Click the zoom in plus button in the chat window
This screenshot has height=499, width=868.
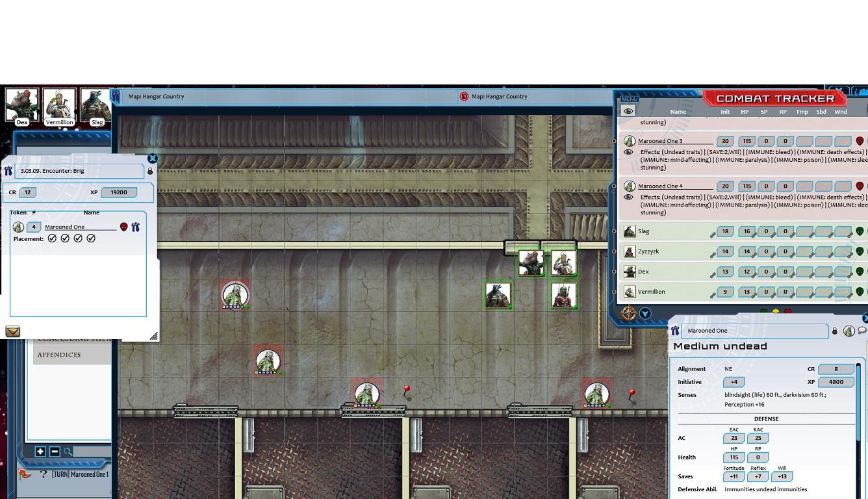click(40, 451)
